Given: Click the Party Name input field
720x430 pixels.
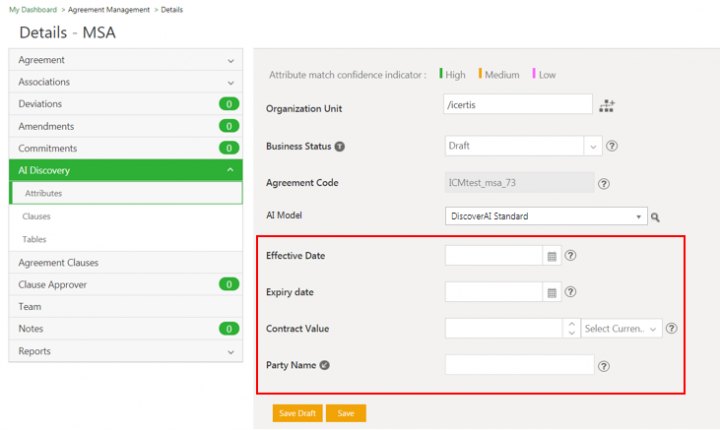Looking at the screenshot, I should (519, 365).
